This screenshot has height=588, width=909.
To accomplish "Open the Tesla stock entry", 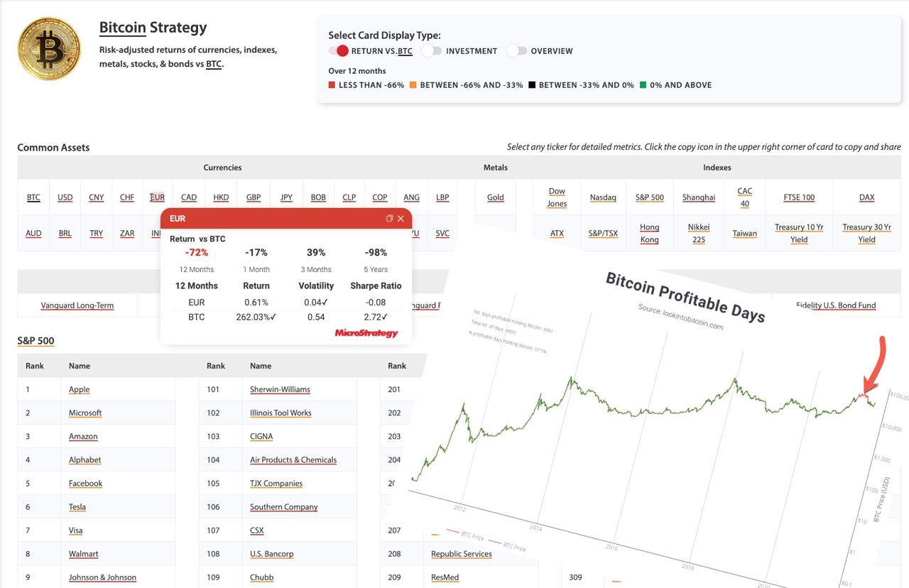I will tap(77, 507).
